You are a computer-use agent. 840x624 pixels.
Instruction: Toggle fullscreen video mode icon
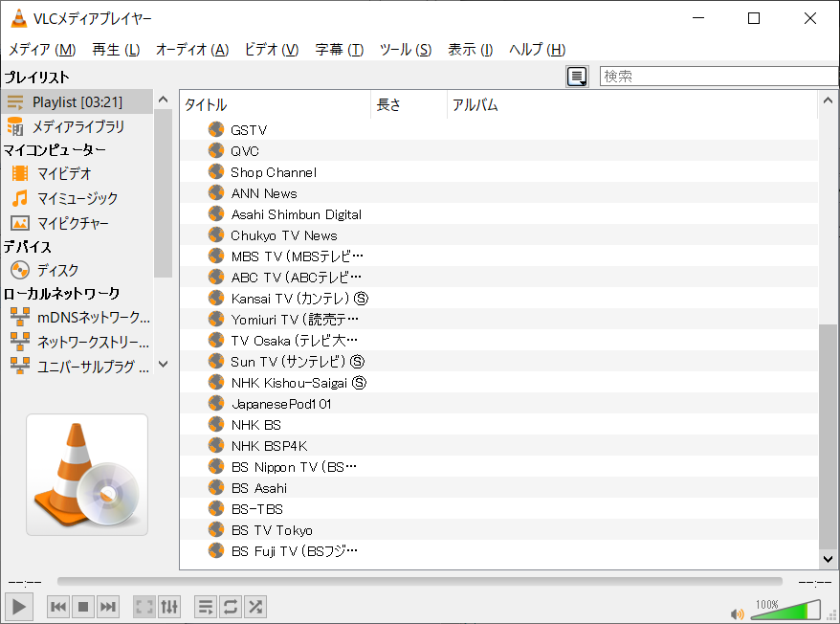click(144, 607)
